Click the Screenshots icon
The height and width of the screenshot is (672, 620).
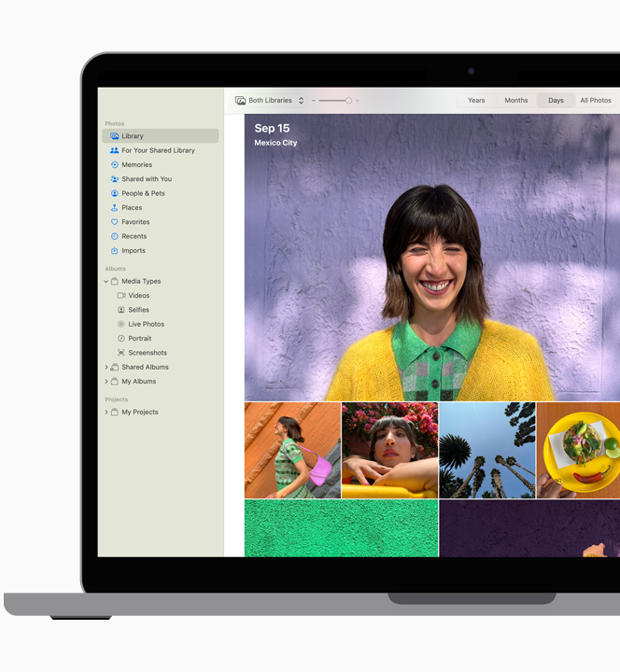coord(121,353)
